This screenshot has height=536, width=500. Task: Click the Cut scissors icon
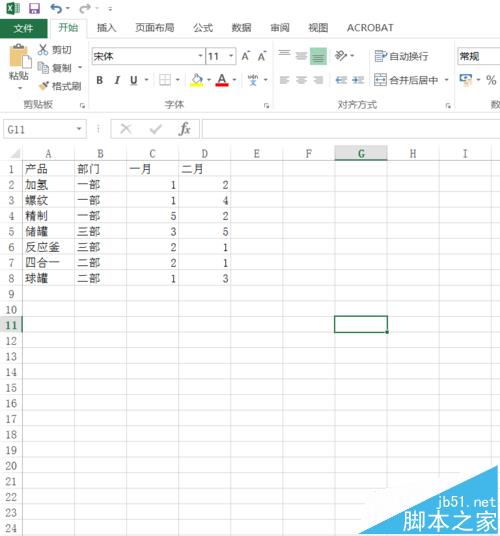pyautogui.click(x=43, y=50)
